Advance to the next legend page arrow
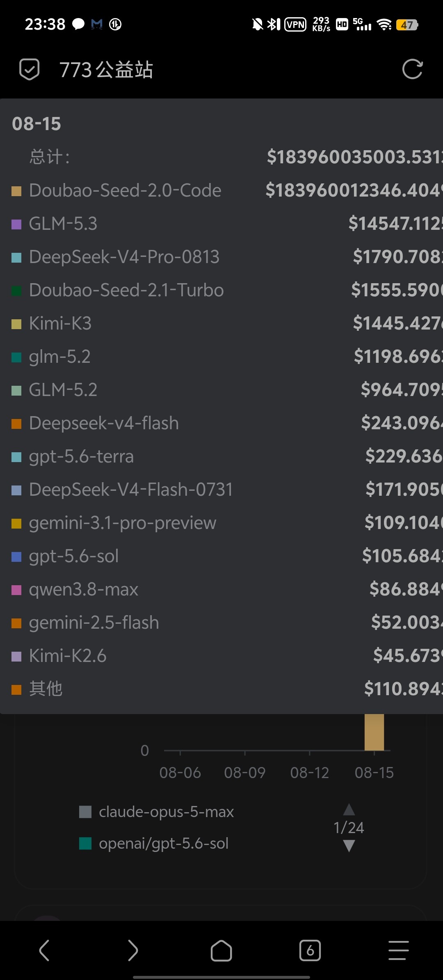This screenshot has width=443, height=980. pyautogui.click(x=349, y=846)
